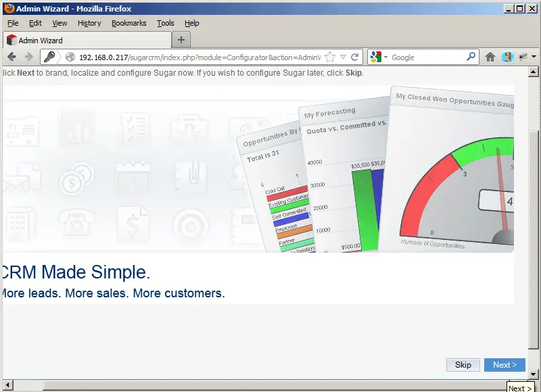Click the 'Total is 31' chart label
Screen dimensions: 541x392
262,156
